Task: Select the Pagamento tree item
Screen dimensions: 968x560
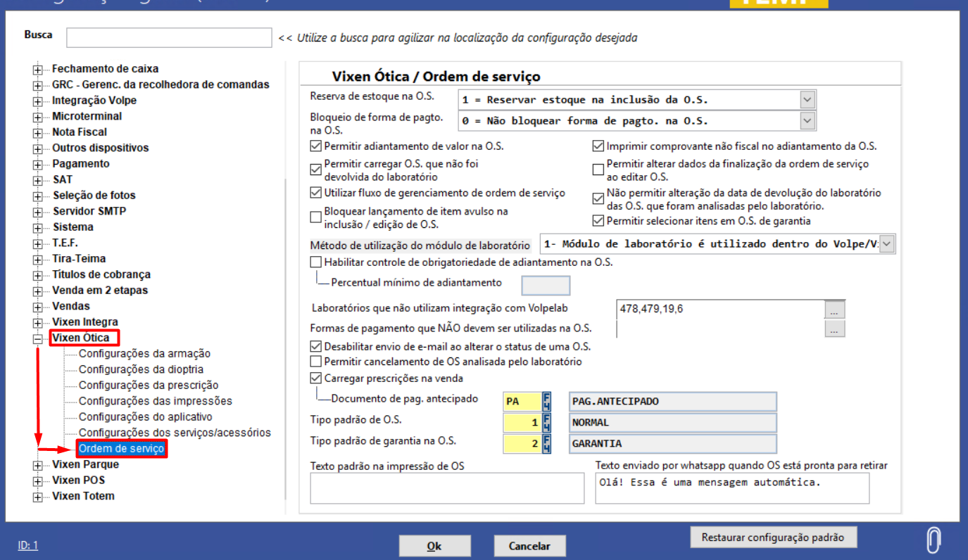Action: (81, 164)
